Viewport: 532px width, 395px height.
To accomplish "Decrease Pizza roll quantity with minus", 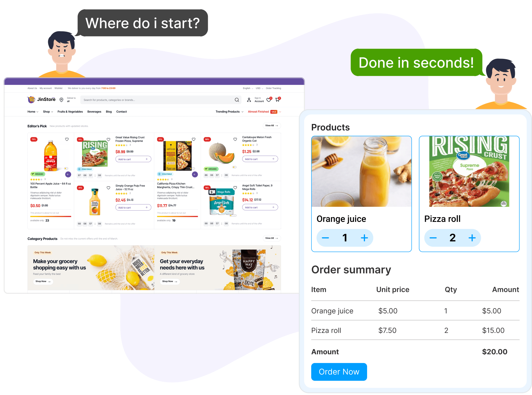I will (433, 238).
